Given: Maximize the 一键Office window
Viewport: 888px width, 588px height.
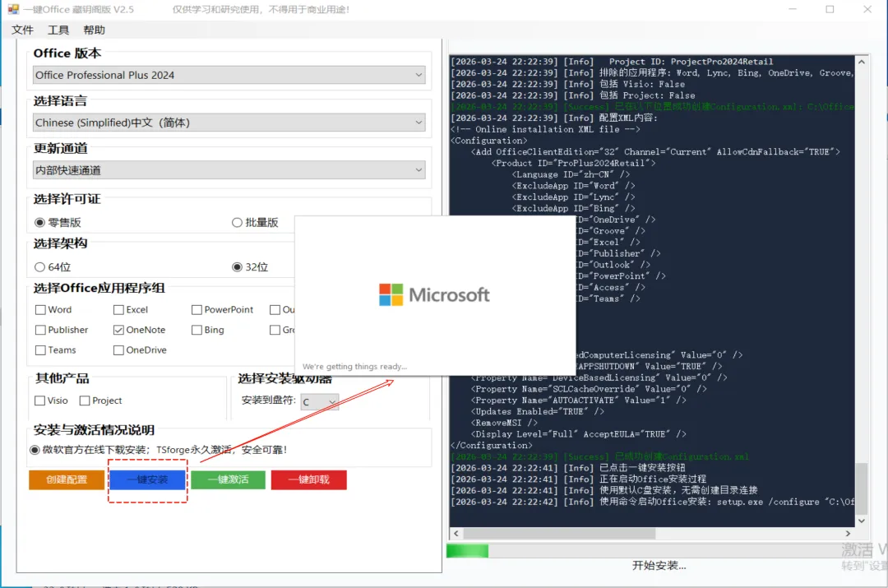Looking at the screenshot, I should click(x=830, y=9).
